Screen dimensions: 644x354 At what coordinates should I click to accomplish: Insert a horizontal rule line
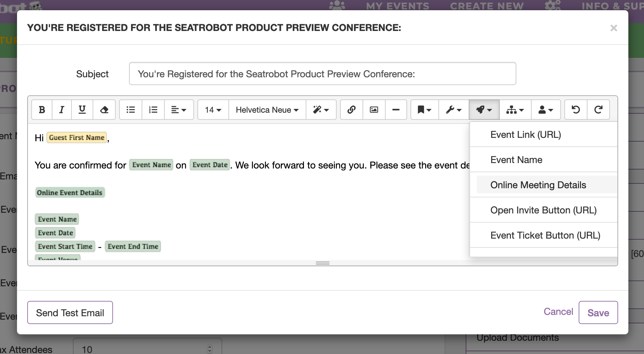[396, 110]
